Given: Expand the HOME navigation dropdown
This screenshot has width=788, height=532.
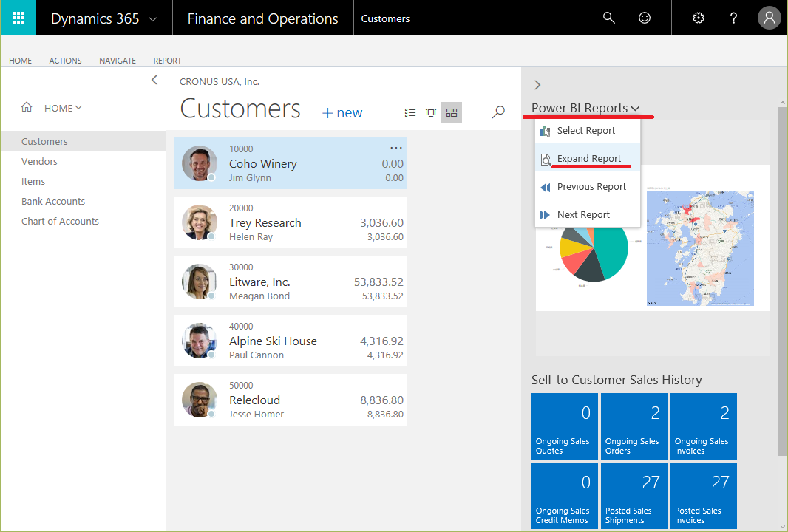Looking at the screenshot, I should 63,108.
